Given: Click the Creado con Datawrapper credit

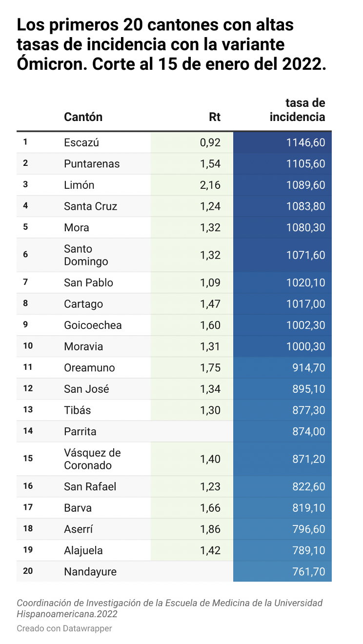Looking at the screenshot, I should (x=64, y=628).
